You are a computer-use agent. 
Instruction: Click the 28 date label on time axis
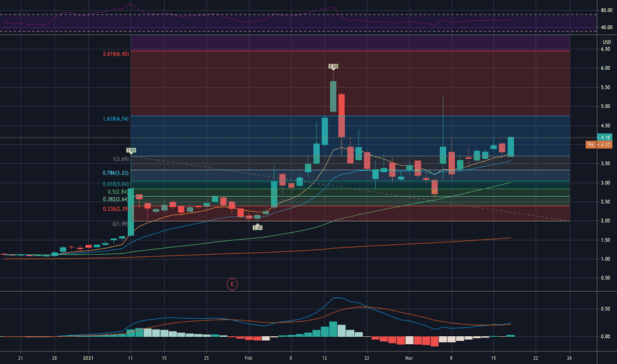pyautogui.click(x=54, y=358)
